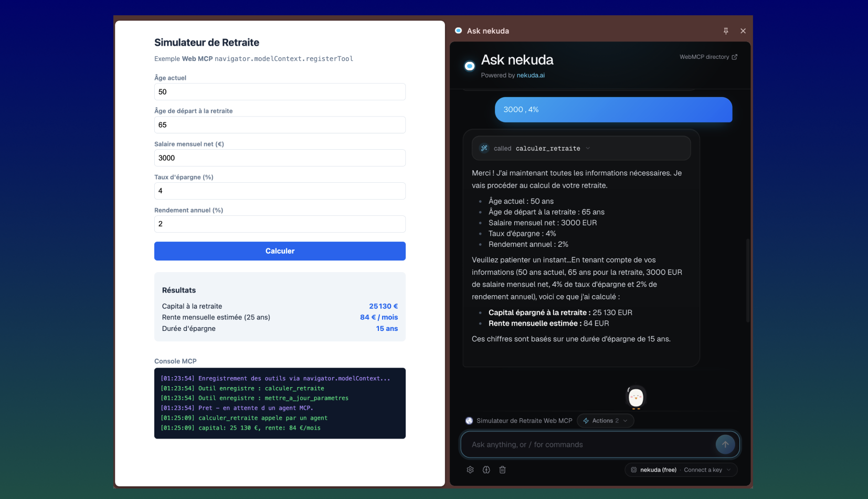Edit the Taux d'épargne field

click(280, 191)
